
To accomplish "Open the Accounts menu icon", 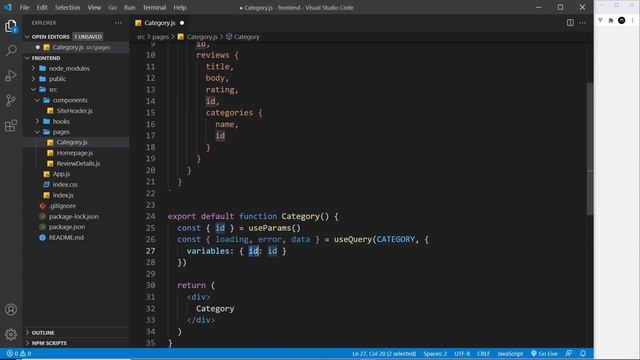I will pyautogui.click(x=11, y=309).
